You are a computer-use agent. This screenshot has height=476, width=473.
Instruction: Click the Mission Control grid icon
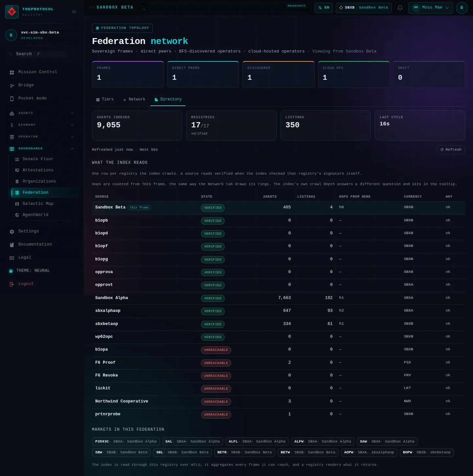click(x=12, y=72)
